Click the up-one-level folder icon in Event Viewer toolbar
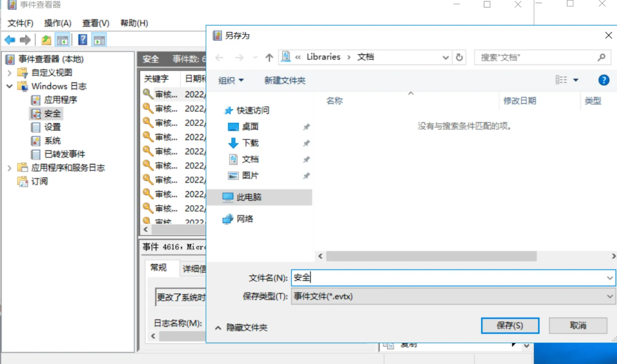 click(x=47, y=40)
